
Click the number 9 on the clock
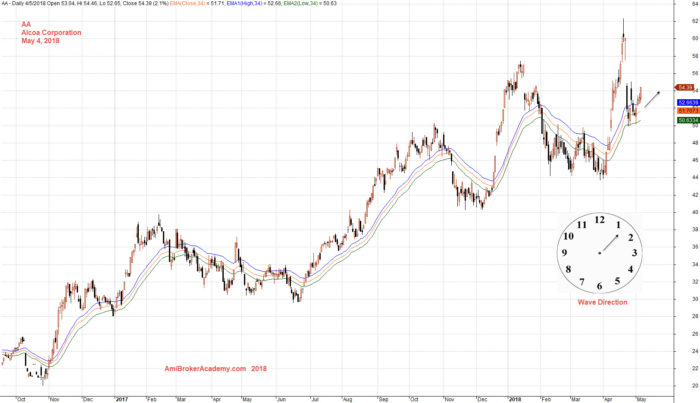pos(564,253)
